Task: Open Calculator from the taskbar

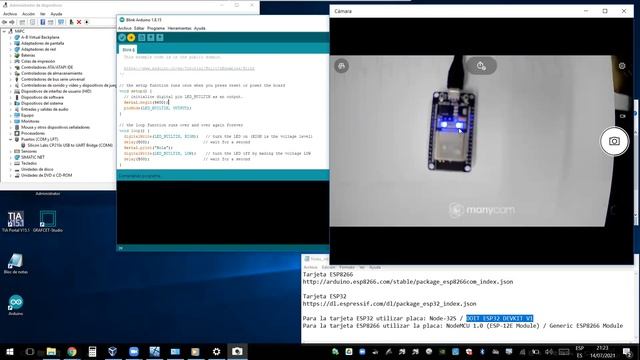Action: pyautogui.click(x=92, y=351)
